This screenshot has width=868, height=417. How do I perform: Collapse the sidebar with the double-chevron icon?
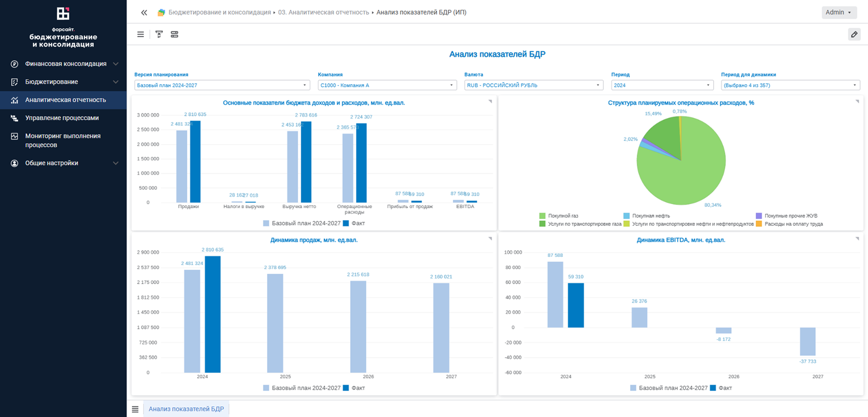click(144, 12)
